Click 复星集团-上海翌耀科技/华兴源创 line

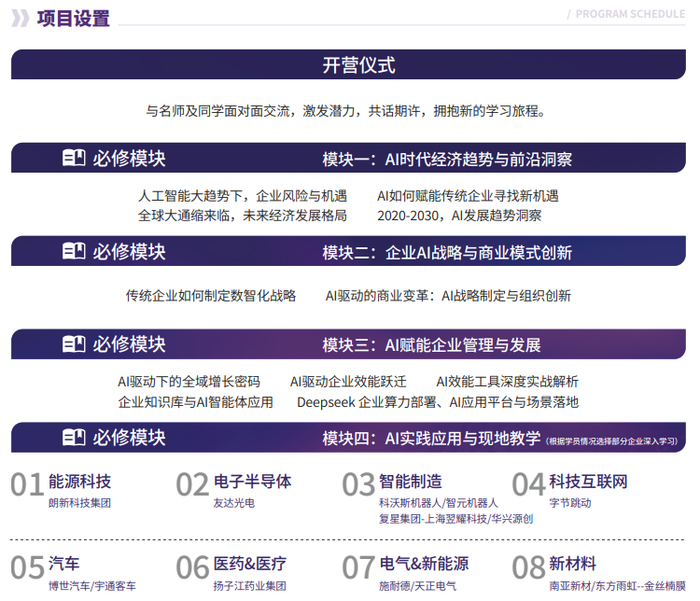tap(455, 518)
